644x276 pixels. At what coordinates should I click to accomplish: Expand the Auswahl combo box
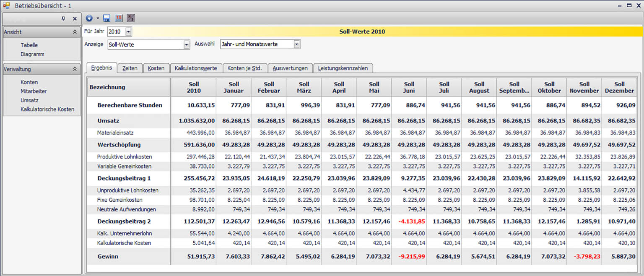point(297,44)
